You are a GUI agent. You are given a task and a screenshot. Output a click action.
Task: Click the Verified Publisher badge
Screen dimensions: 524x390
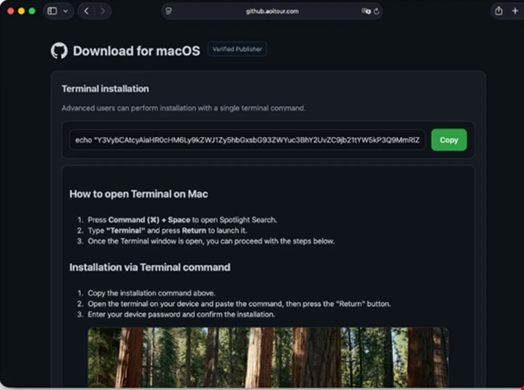[x=237, y=49]
